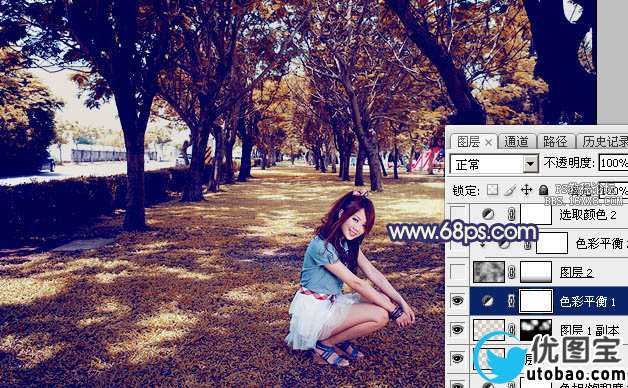Switch to the 通道 tab

(516, 141)
